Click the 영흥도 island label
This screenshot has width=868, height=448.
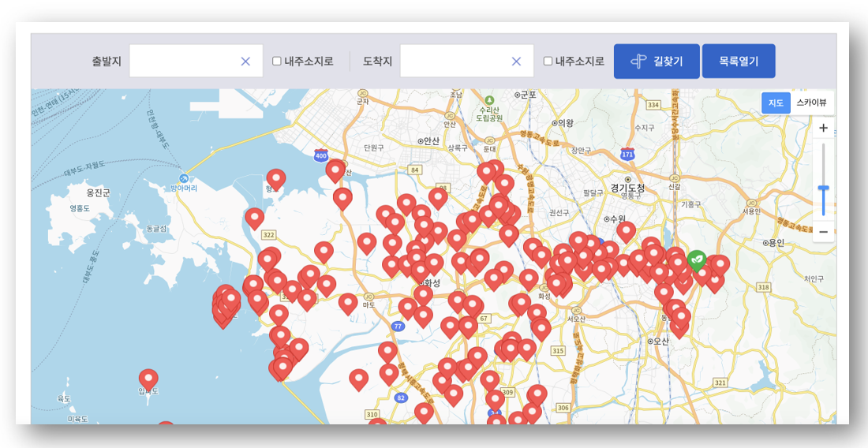pyautogui.click(x=80, y=208)
